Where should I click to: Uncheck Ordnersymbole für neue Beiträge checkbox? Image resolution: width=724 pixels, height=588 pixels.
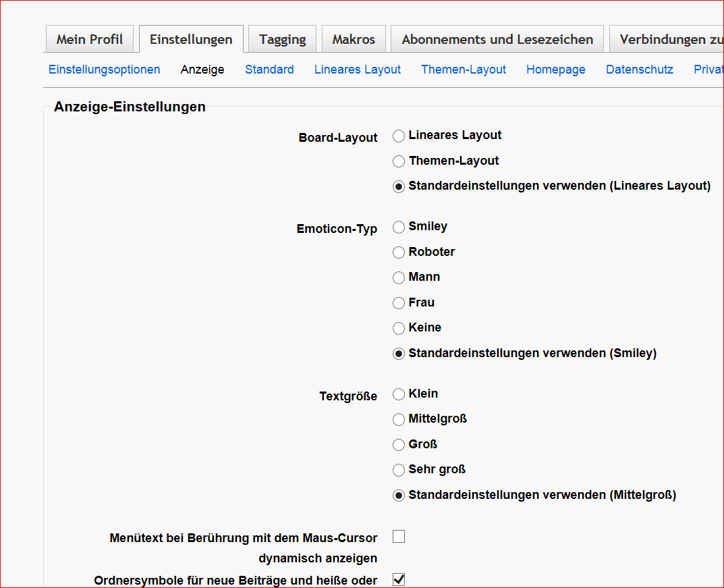[399, 579]
